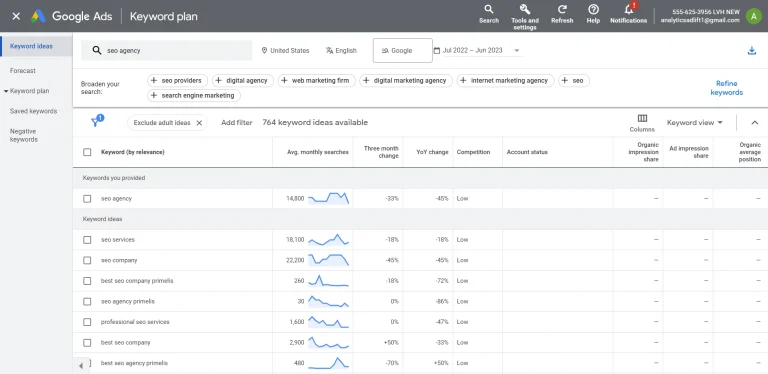
Task: Go to the Forecast section
Action: [x=23, y=70]
